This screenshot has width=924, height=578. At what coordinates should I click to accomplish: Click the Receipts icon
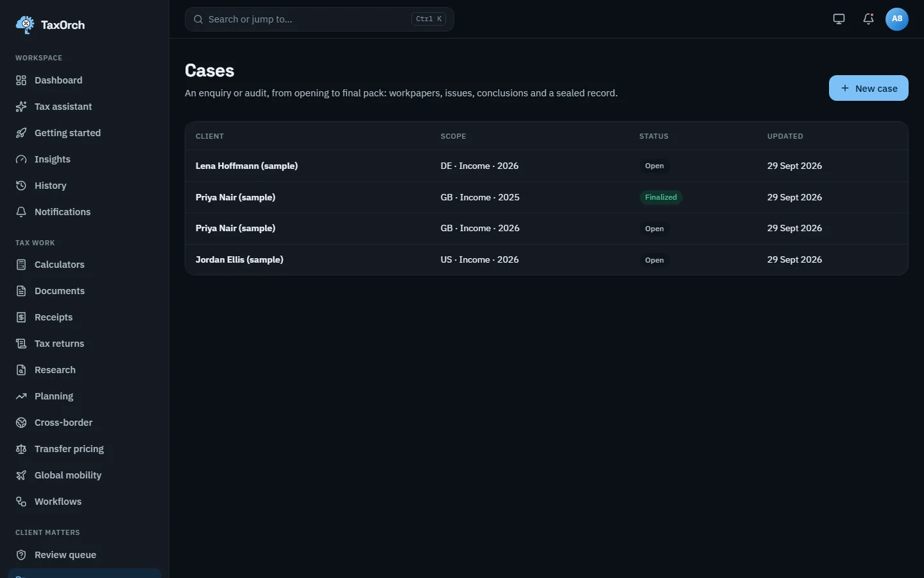coord(21,317)
